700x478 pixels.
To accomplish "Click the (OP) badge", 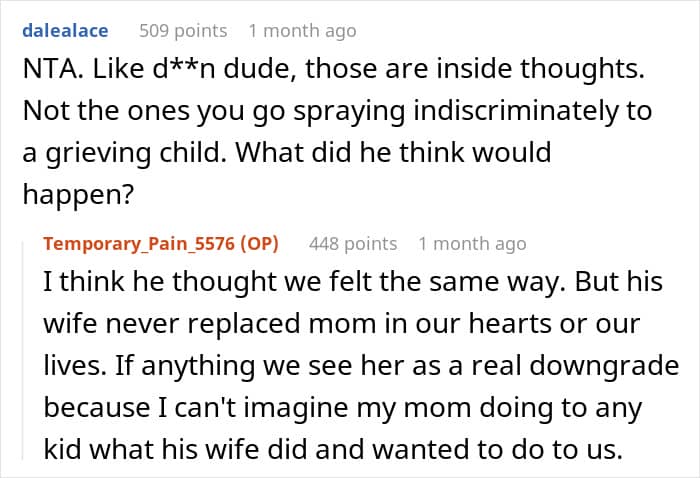I will (x=260, y=244).
